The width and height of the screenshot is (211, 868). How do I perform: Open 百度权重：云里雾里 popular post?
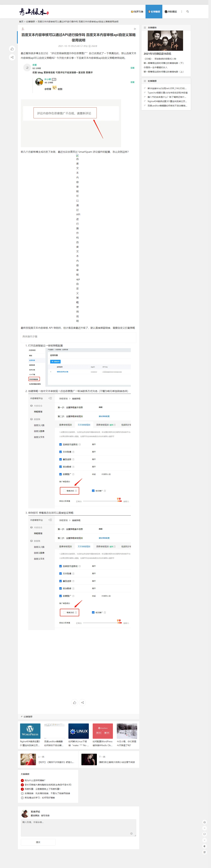pyautogui.click(x=42, y=789)
